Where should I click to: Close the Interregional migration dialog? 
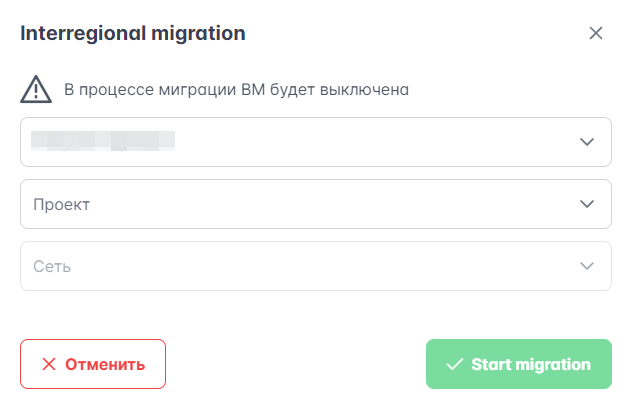click(x=596, y=33)
